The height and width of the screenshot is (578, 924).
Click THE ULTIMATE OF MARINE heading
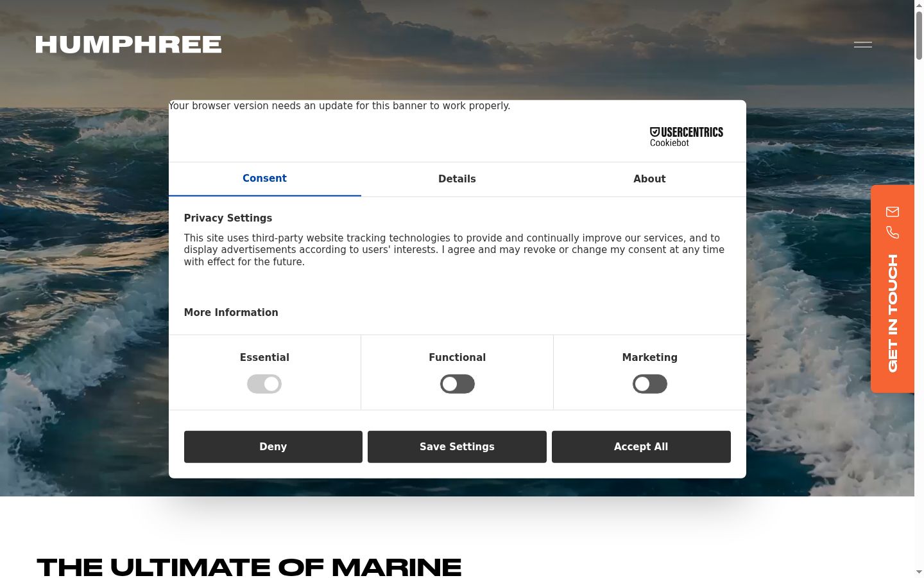(249, 567)
